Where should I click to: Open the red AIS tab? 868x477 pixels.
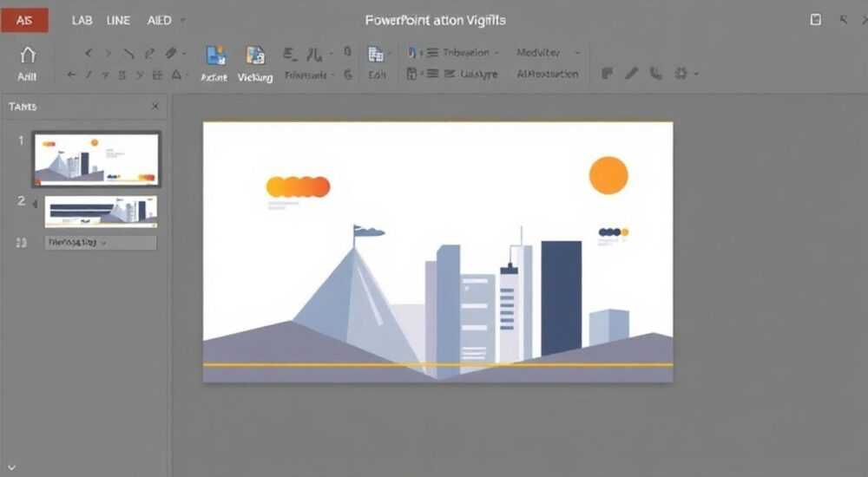(x=24, y=20)
